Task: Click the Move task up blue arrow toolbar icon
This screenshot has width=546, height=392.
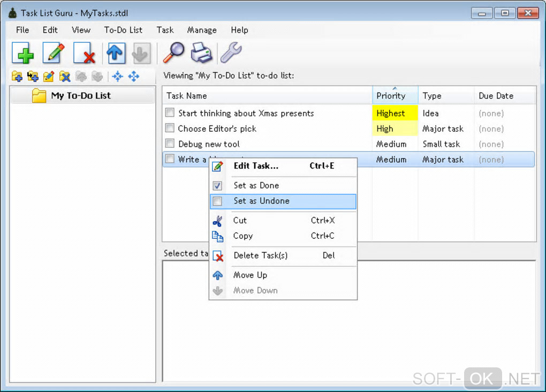Action: pos(116,53)
